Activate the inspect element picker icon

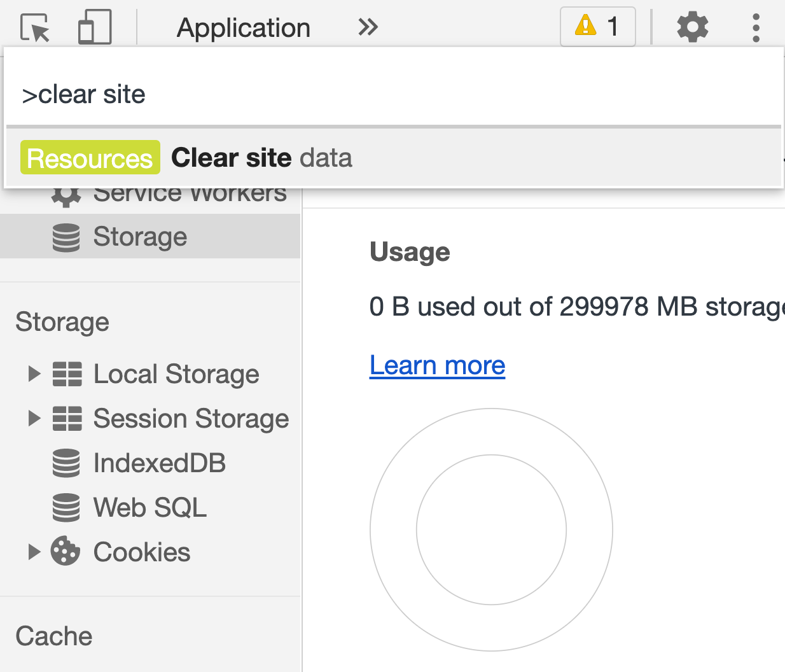[36, 27]
